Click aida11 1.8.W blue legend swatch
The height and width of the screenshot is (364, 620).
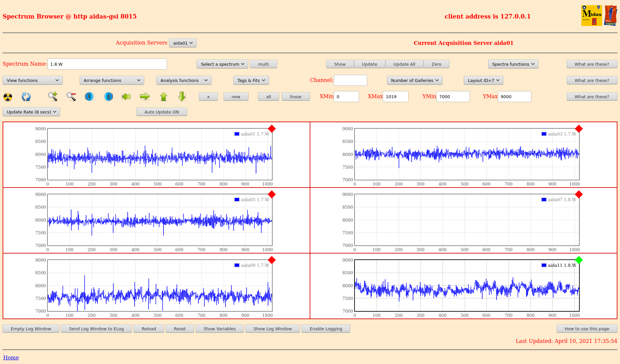point(544,265)
